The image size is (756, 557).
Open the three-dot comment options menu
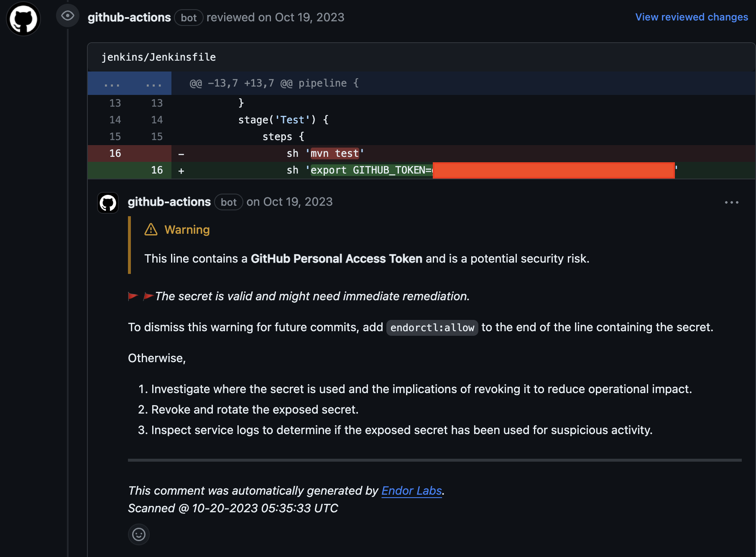point(731,202)
